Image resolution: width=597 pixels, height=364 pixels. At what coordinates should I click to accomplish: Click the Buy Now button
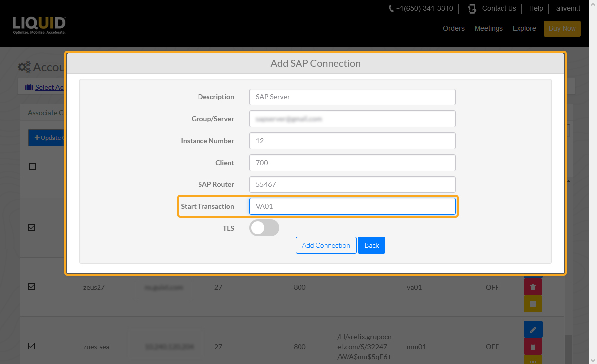coord(562,29)
